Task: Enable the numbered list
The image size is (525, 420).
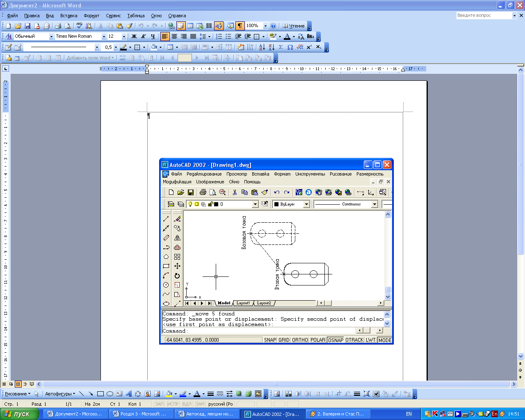Action: (219, 37)
